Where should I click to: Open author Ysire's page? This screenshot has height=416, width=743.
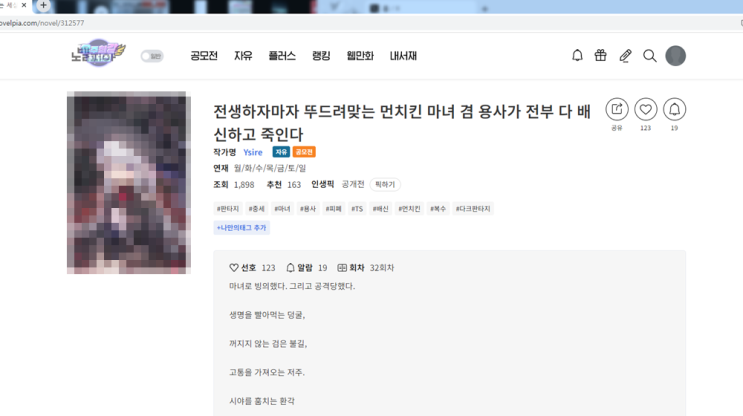pos(253,152)
